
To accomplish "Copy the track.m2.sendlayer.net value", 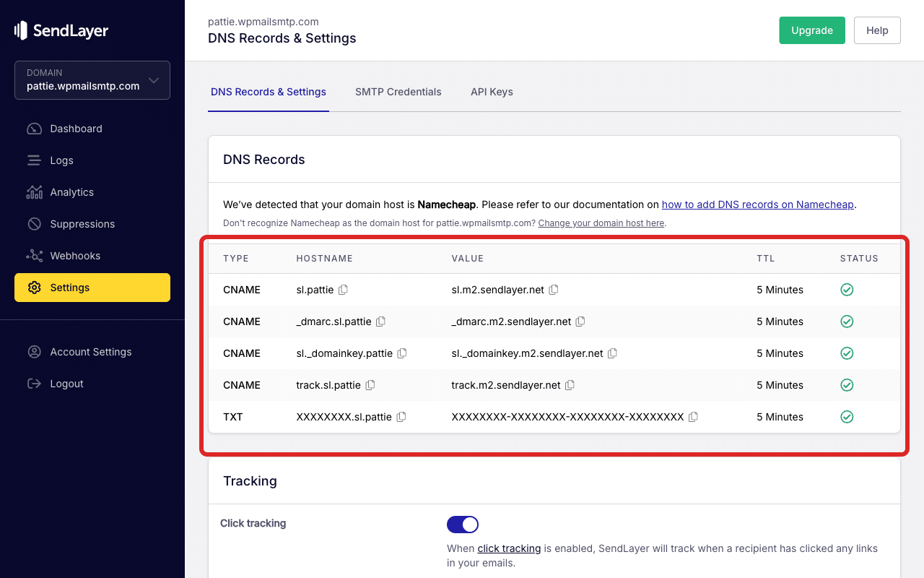I will 570,385.
